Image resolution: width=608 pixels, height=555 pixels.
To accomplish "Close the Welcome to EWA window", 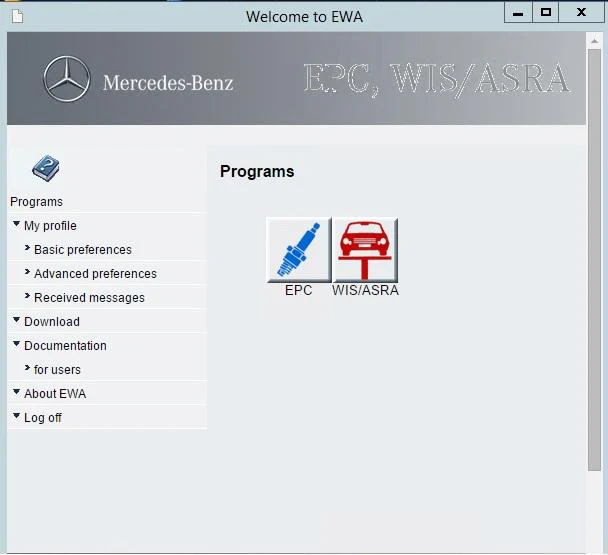I will pos(583,13).
